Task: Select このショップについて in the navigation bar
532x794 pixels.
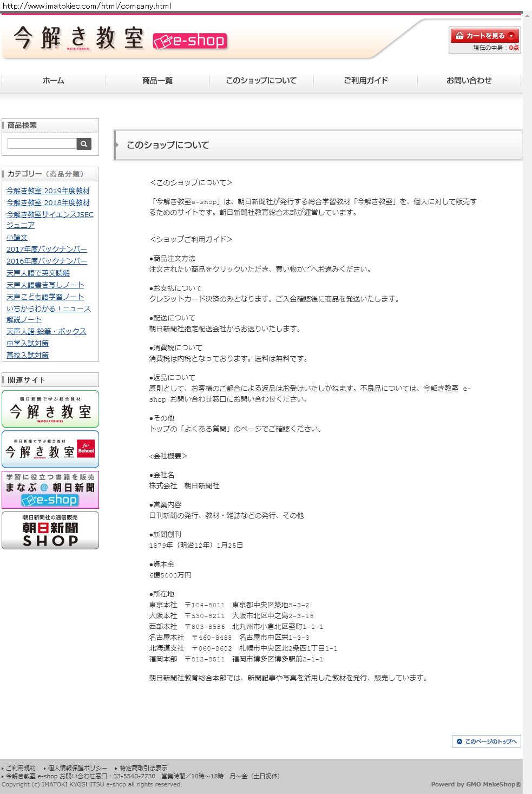Action: click(261, 80)
